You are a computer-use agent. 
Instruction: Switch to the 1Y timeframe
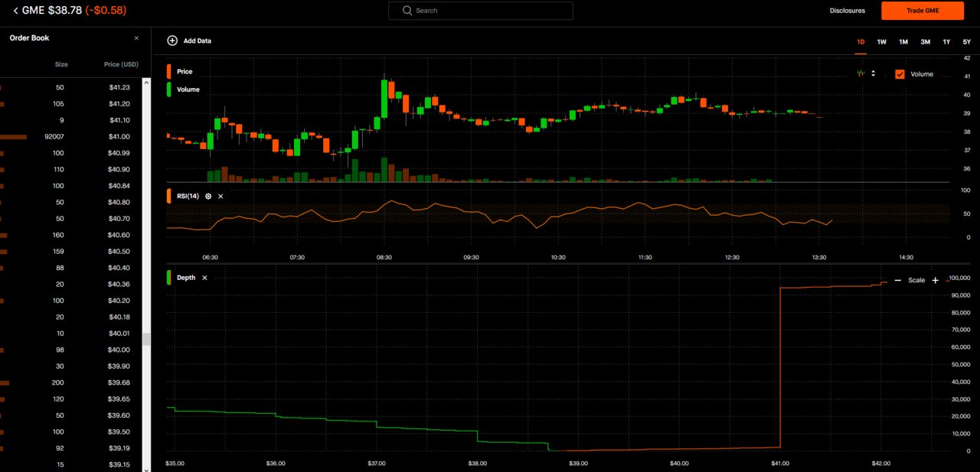pos(947,42)
